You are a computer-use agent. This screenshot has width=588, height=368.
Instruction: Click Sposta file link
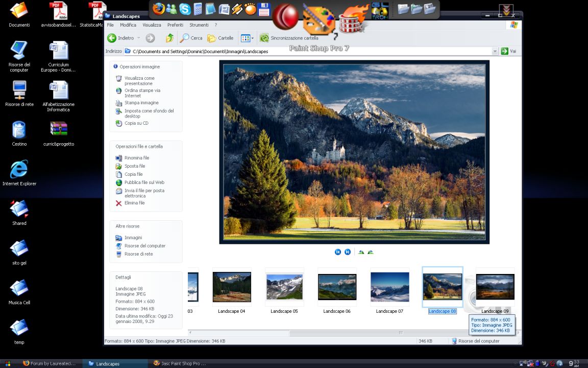(x=135, y=166)
